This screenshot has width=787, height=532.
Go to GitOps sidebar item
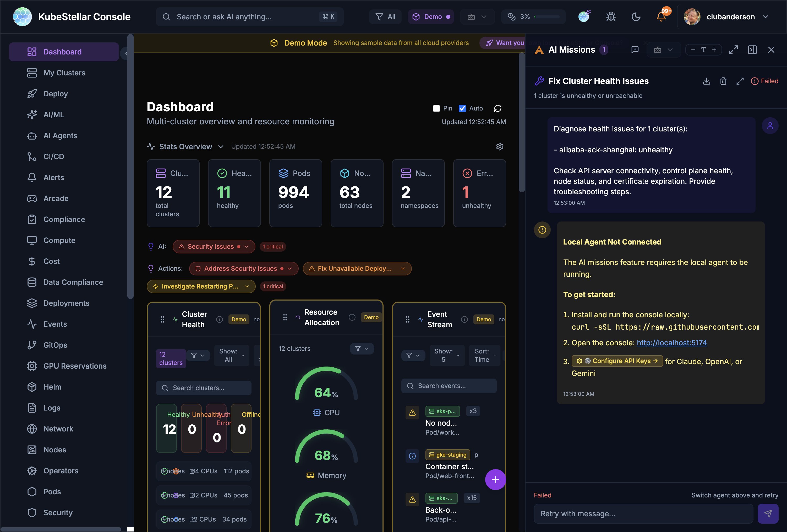click(55, 345)
